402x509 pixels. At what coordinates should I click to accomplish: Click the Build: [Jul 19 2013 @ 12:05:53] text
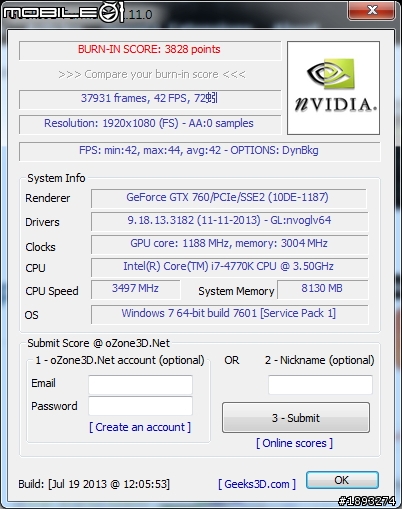point(94,484)
